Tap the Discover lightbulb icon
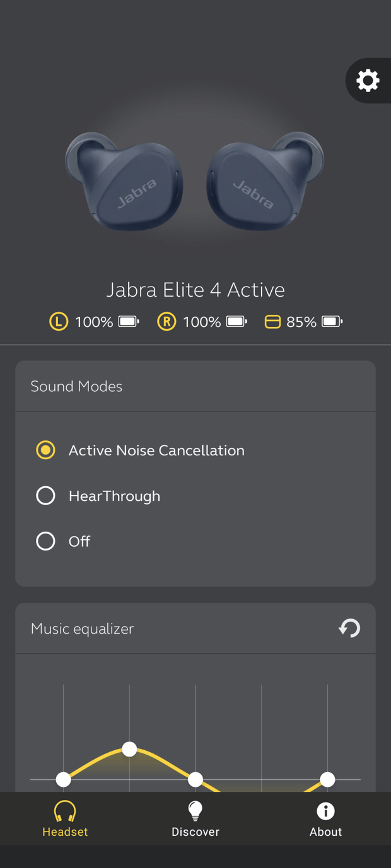Image resolution: width=391 pixels, height=868 pixels. tap(195, 811)
